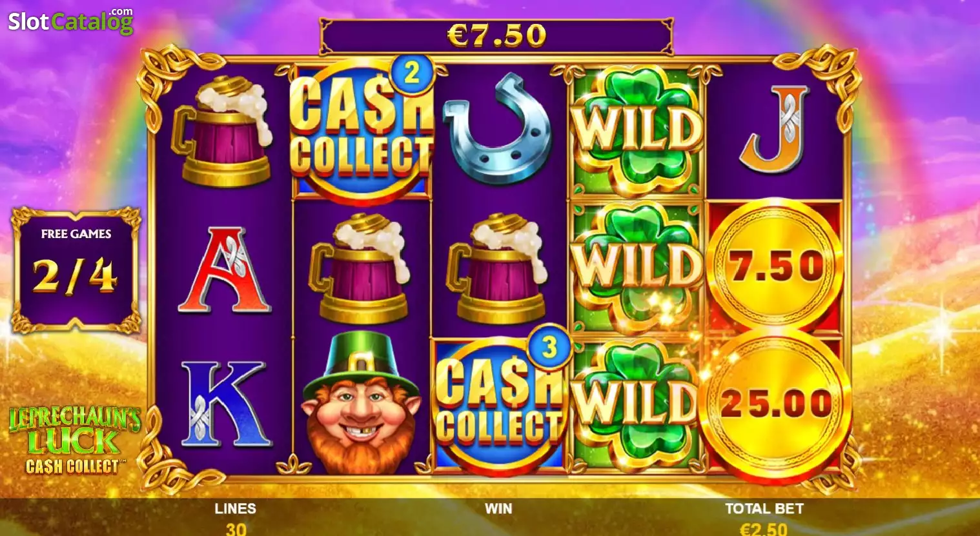Click the Total Bet €2.50 display
980x536 pixels.
point(764,519)
